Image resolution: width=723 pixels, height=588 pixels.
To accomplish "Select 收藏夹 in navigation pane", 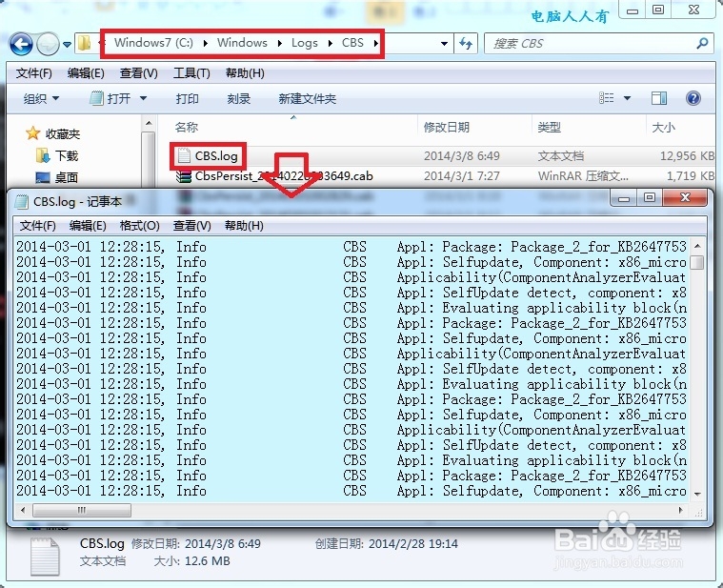I will pyautogui.click(x=63, y=133).
